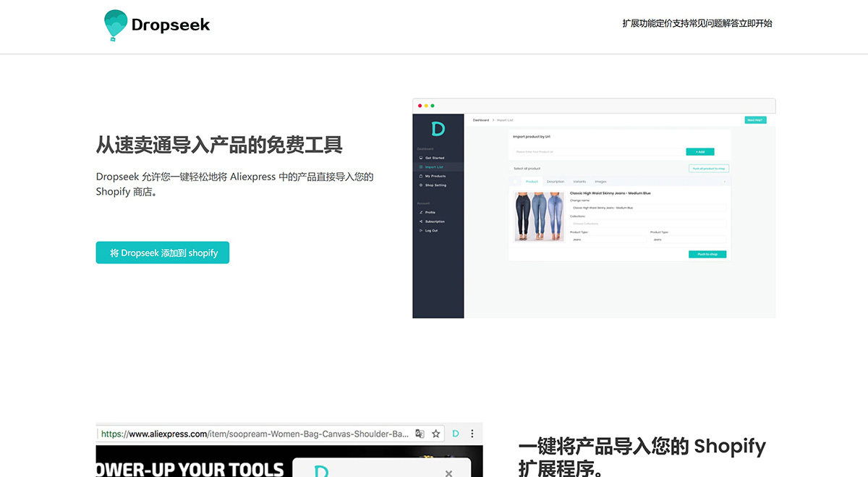The height and width of the screenshot is (477, 868).
Task: Close the Dropseek extension popup
Action: [x=448, y=473]
